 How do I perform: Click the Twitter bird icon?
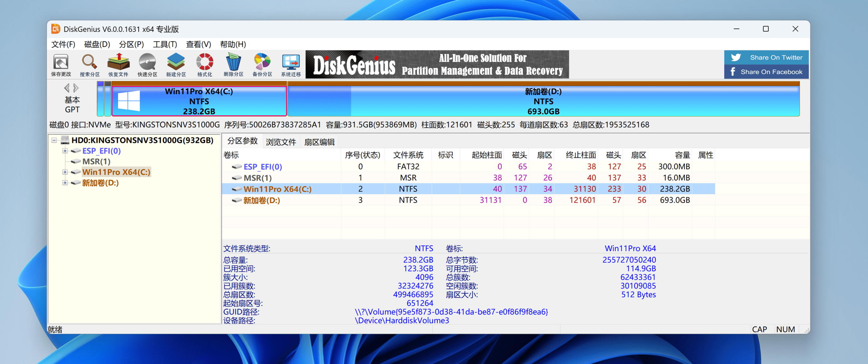click(x=736, y=57)
